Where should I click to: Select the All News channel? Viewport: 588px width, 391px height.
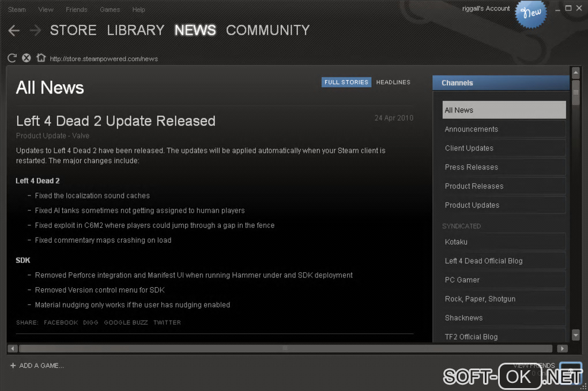[504, 110]
